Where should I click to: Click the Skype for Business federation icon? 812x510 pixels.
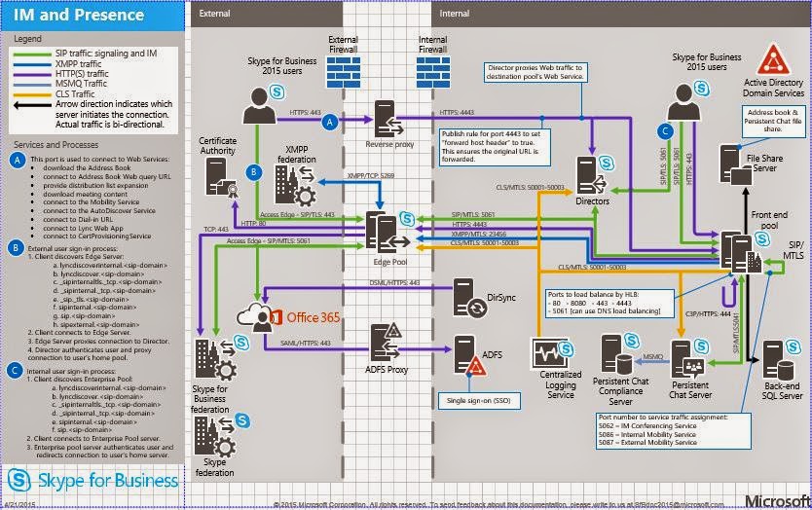pyautogui.click(x=215, y=360)
